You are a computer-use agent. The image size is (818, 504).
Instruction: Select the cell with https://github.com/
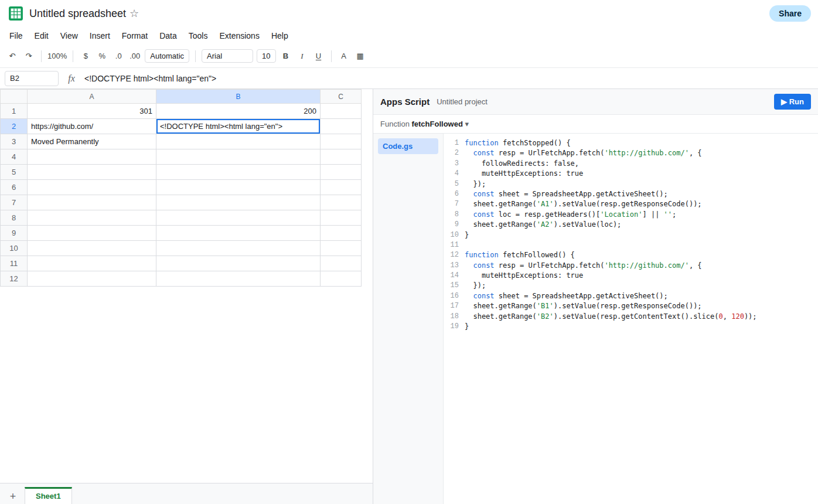tap(91, 127)
